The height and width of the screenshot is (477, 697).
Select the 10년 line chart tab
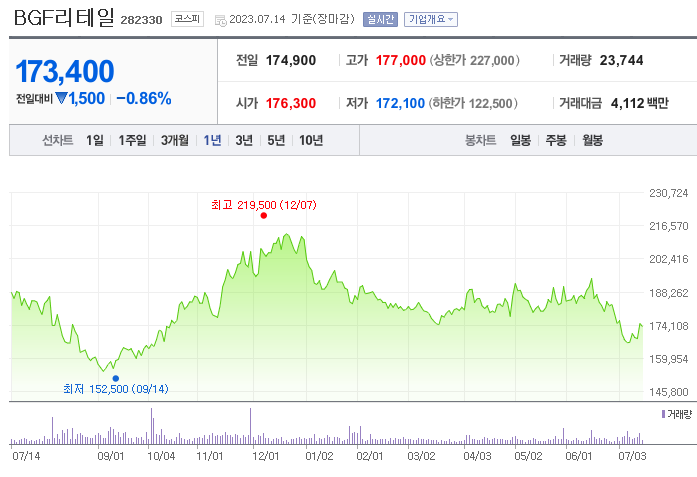click(311, 140)
